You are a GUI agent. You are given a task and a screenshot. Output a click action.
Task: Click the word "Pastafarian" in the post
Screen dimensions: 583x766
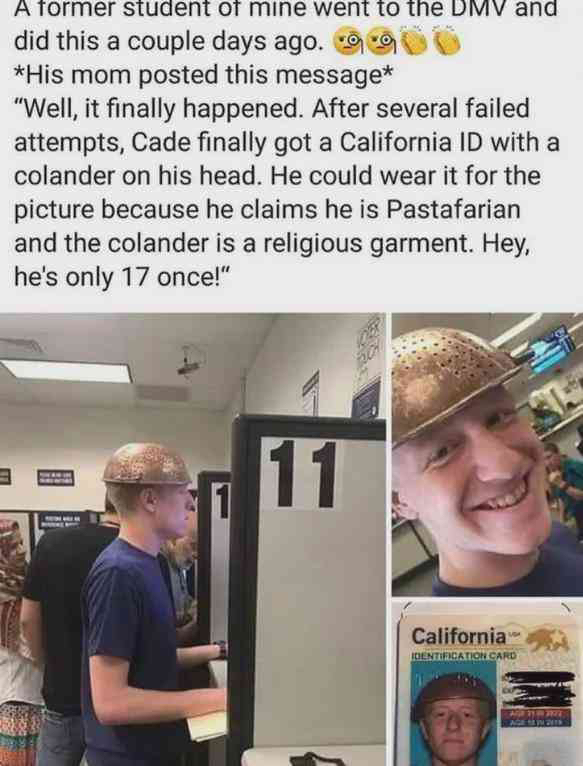[453, 210]
